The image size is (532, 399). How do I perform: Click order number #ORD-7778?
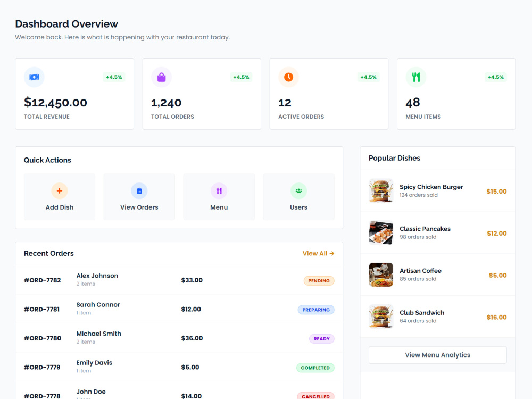pos(42,396)
